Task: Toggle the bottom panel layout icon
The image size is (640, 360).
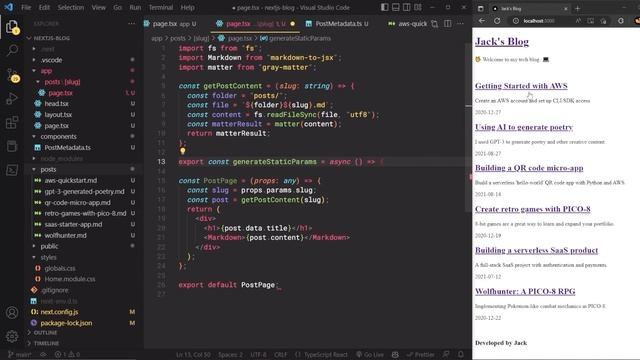Action: coord(396,7)
